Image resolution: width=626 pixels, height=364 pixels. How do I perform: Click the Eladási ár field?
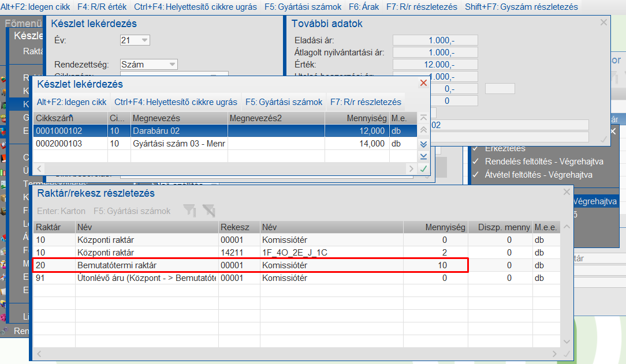pyautogui.click(x=435, y=40)
